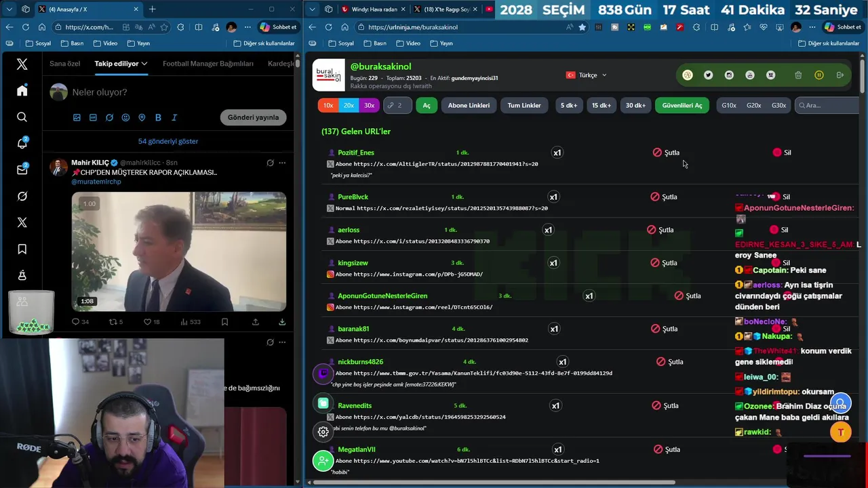
Task: Add GIF to new post
Action: 93,117
